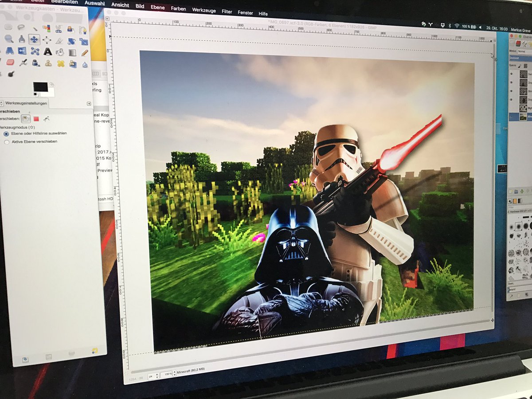
Task: Select the Measure compass tool
Action: tap(21, 39)
